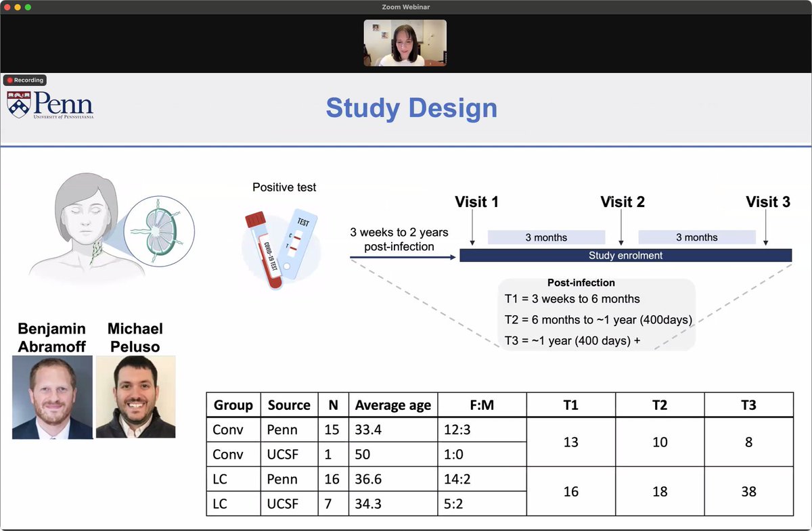Click the first 3 months interval bar
This screenshot has width=812, height=531.
point(546,237)
